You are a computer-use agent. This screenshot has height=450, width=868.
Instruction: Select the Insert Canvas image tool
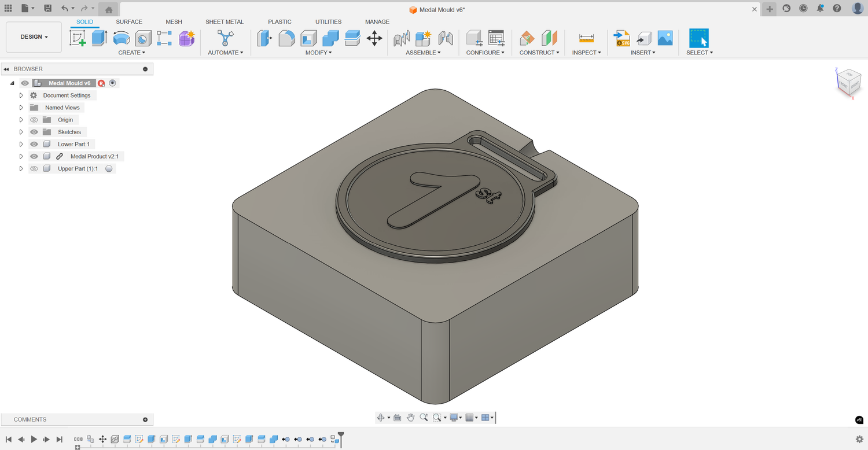coord(665,38)
